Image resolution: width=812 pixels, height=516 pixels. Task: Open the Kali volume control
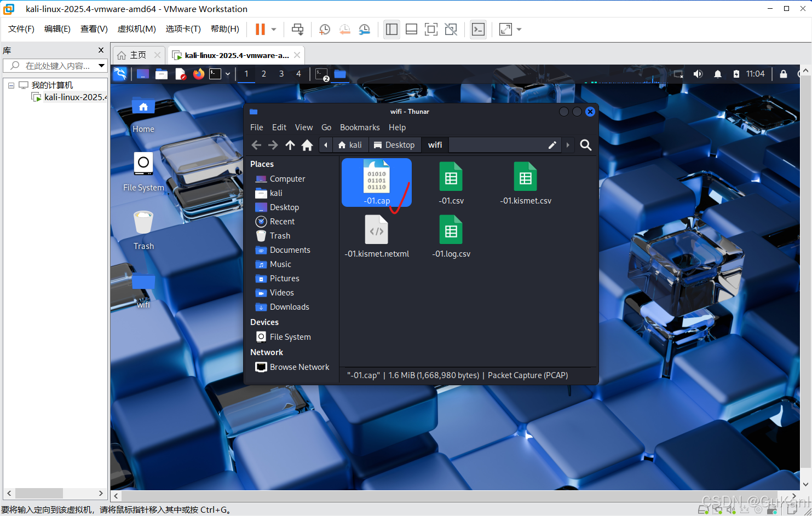coord(698,74)
